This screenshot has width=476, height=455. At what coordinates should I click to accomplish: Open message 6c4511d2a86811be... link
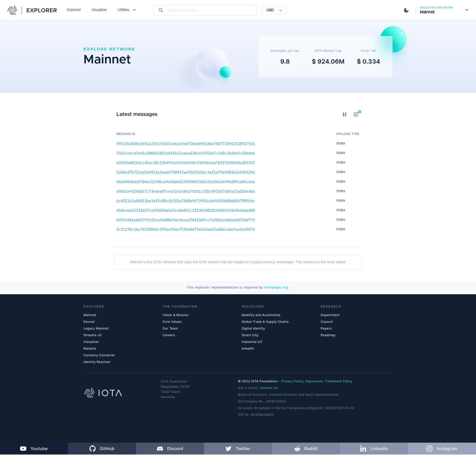(x=186, y=201)
